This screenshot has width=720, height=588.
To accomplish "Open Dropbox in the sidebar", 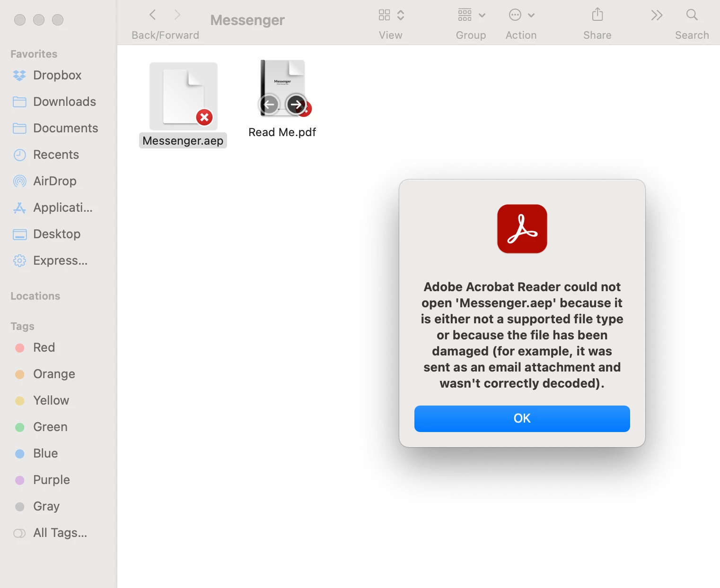I will (58, 75).
